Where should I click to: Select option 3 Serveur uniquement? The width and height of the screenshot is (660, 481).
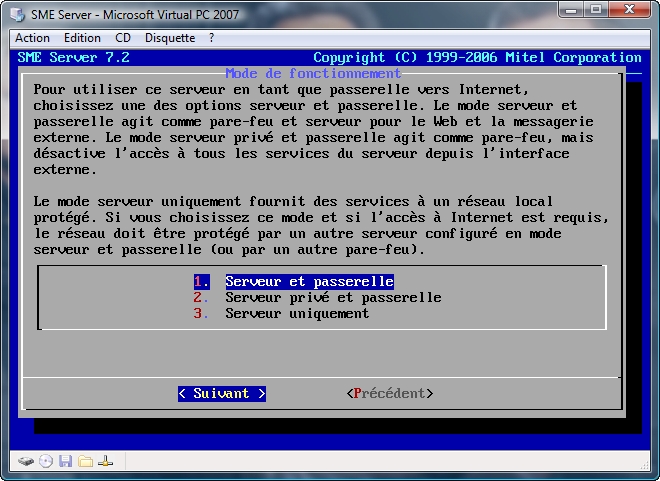(281, 314)
